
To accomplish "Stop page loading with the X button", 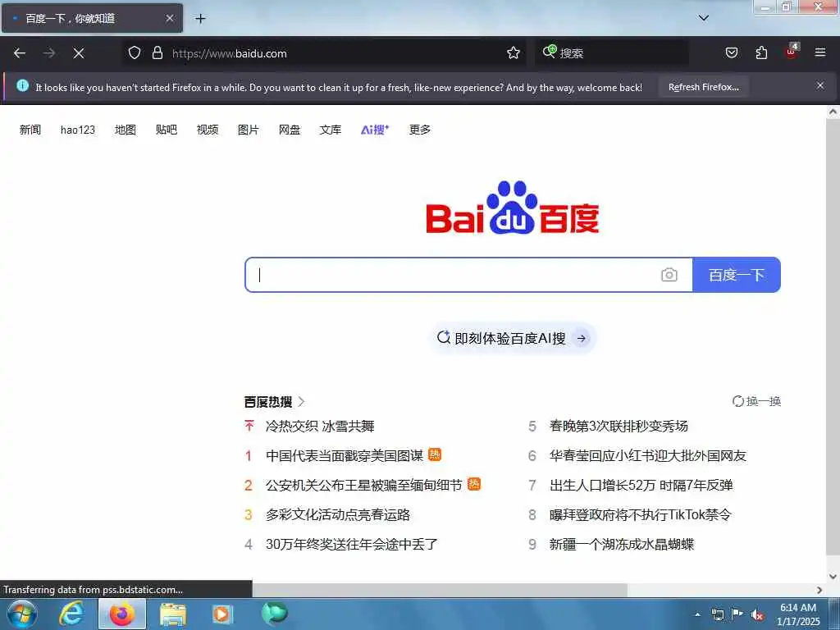I will click(x=79, y=53).
